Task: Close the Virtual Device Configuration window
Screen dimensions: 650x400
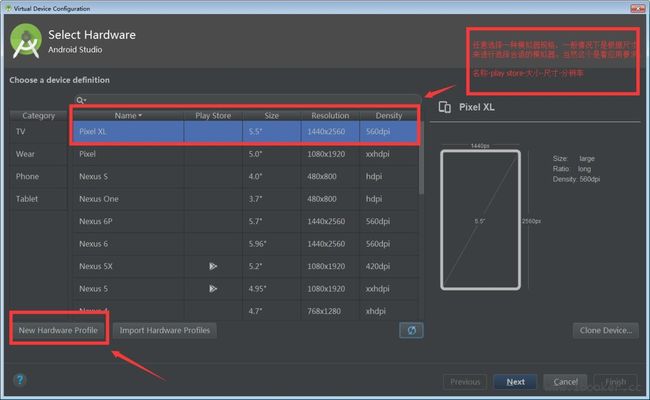Action: 638,8
